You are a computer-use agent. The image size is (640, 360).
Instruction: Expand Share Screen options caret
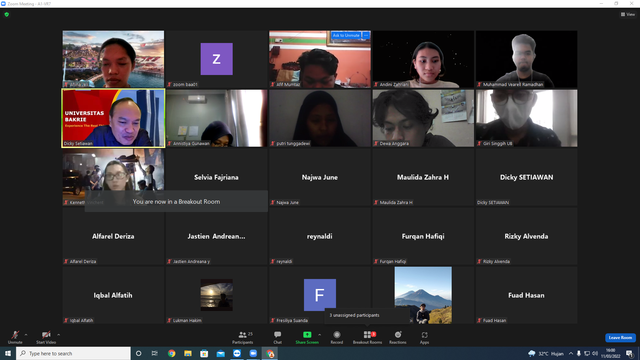tap(319, 335)
